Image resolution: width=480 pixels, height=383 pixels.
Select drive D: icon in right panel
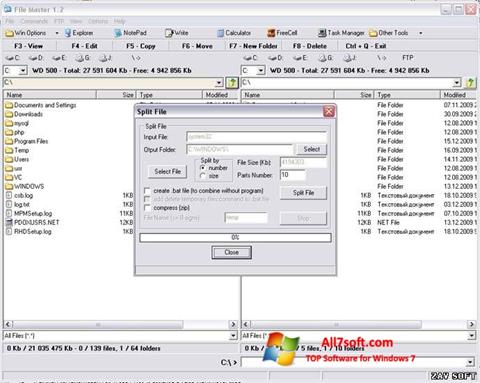pyautogui.click(x=276, y=58)
